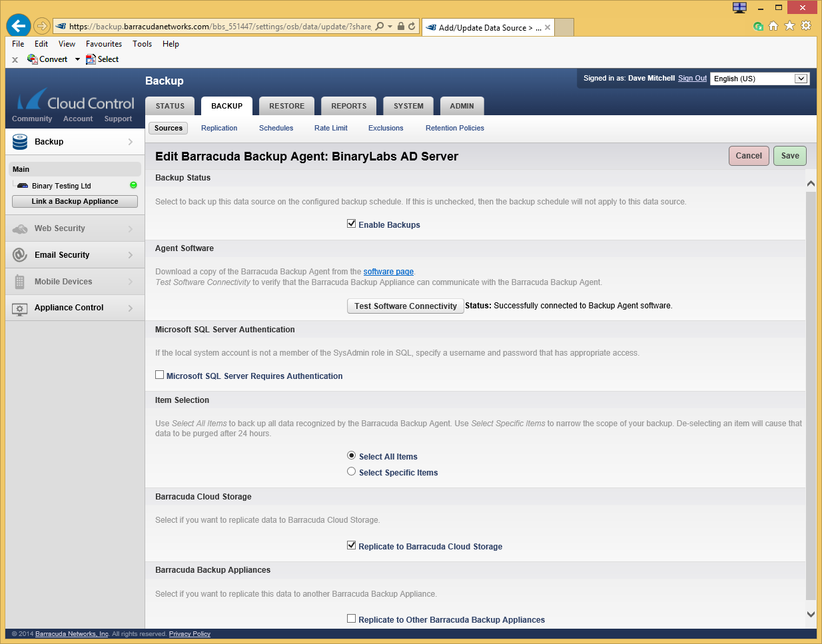Click the Appliance Control monitor icon
Viewport: 822px width, 644px height.
[20, 308]
